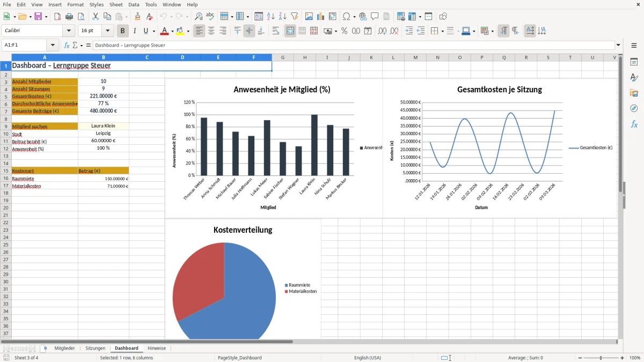Open Sidebar Settings menu
Viewport: 644px width, 362px height.
click(x=634, y=46)
